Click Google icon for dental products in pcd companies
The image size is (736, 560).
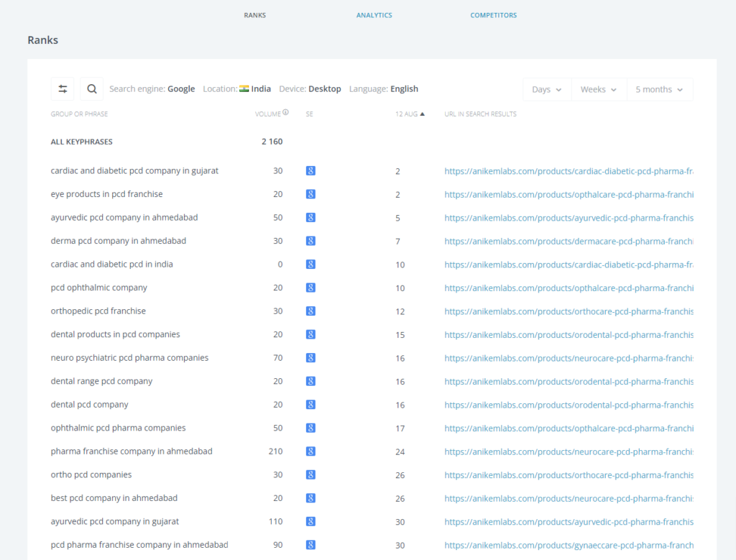[x=310, y=335]
